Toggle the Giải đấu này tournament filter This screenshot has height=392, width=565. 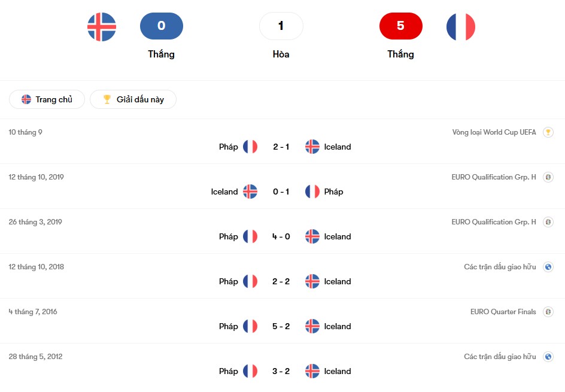(x=133, y=99)
